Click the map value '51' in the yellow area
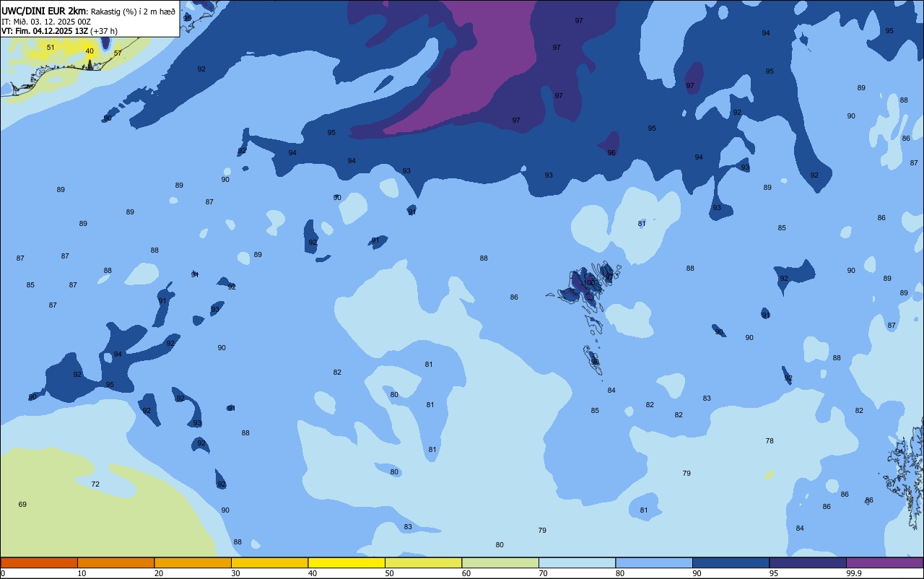The height and width of the screenshot is (579, 924). click(51, 48)
